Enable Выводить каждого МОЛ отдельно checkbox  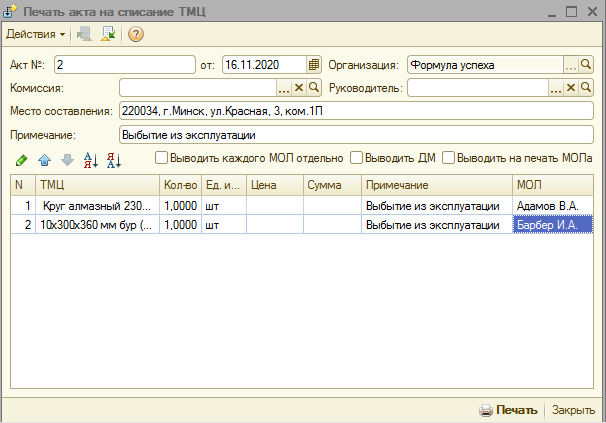[161, 158]
